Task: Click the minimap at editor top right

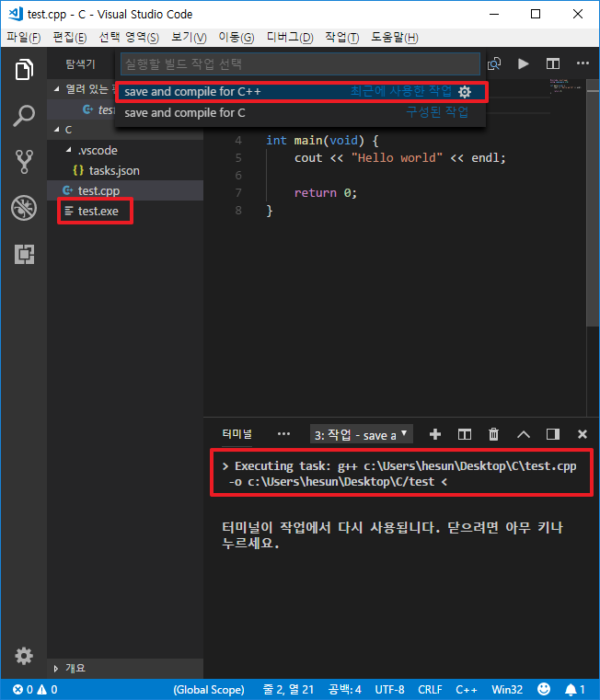Action: pyautogui.click(x=565, y=86)
